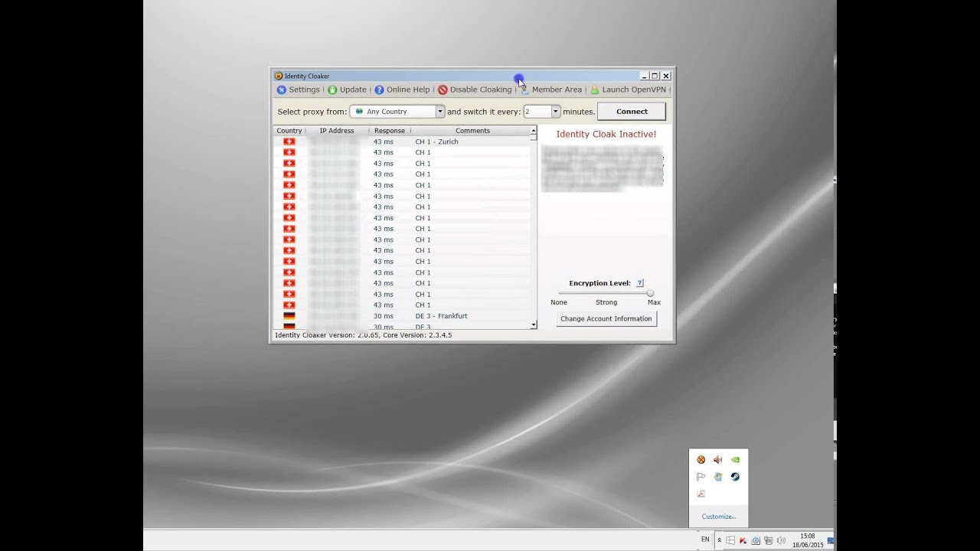Click the German flag in the Frankfurt row
The image size is (980, 551).
(x=289, y=316)
